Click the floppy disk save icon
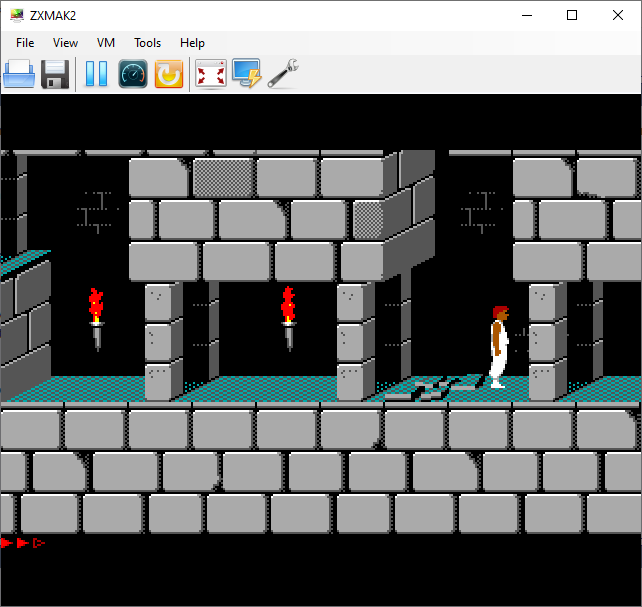Viewport: 642px width, 607px height. click(54, 74)
